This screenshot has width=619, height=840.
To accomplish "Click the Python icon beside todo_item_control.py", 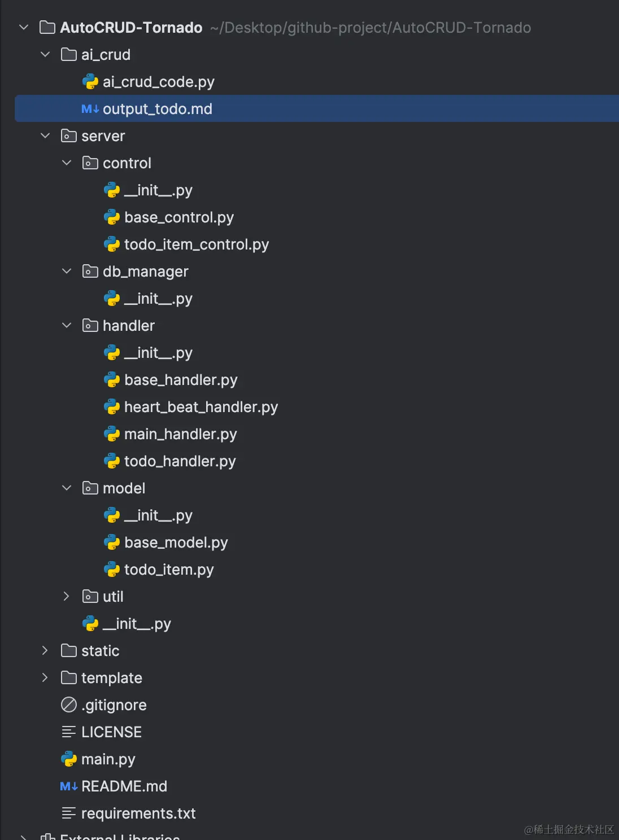I will [x=112, y=244].
